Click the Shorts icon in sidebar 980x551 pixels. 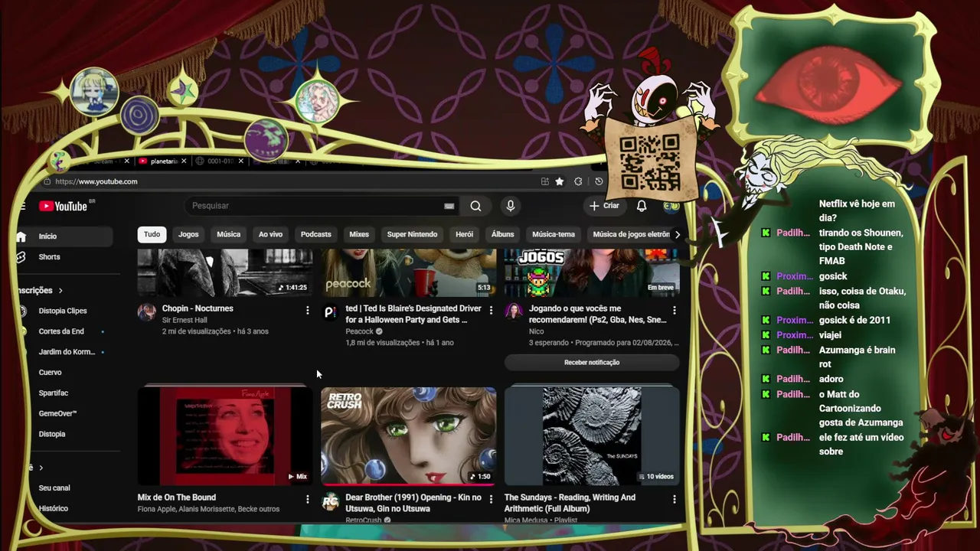(x=21, y=257)
